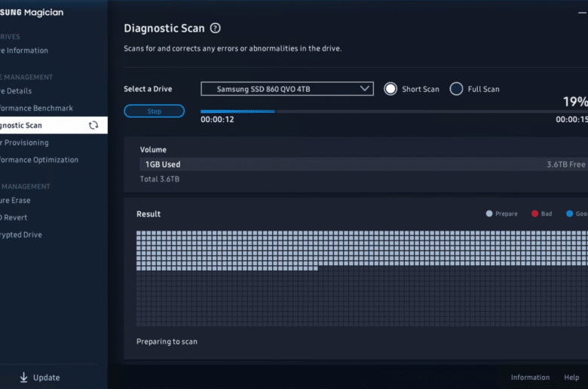
Task: Open Over Provisioning page
Action: tap(24, 142)
